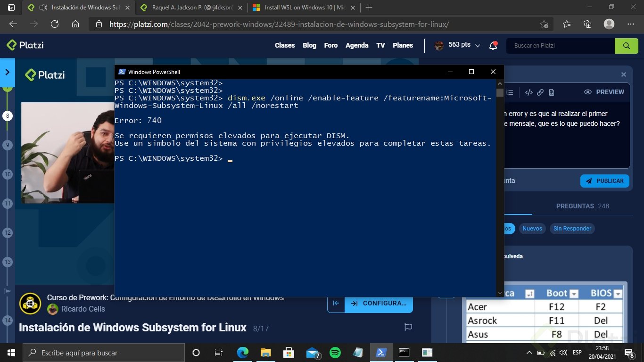Open browser collections
644x362 pixels.
[x=587, y=24]
